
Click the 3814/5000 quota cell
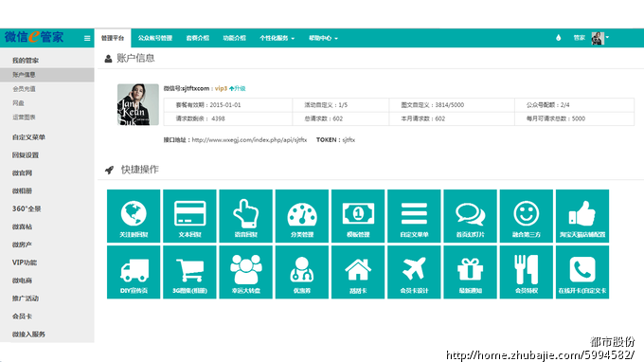[x=452, y=105]
